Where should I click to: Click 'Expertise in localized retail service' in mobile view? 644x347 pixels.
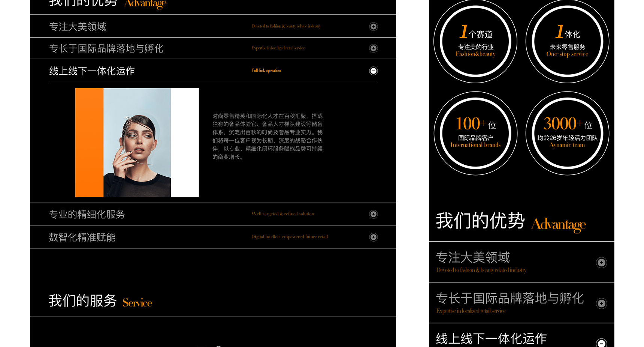471,311
